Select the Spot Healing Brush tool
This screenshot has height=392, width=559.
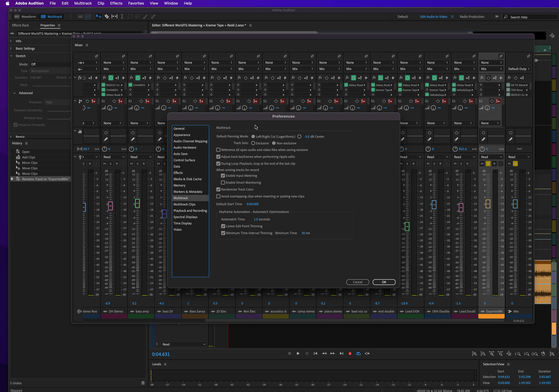click(153, 16)
